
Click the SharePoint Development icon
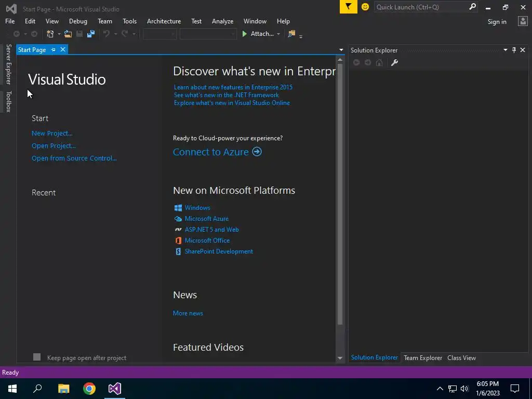tap(178, 251)
